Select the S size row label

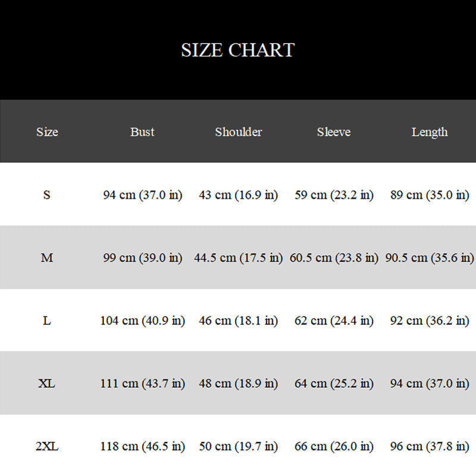pyautogui.click(x=47, y=195)
